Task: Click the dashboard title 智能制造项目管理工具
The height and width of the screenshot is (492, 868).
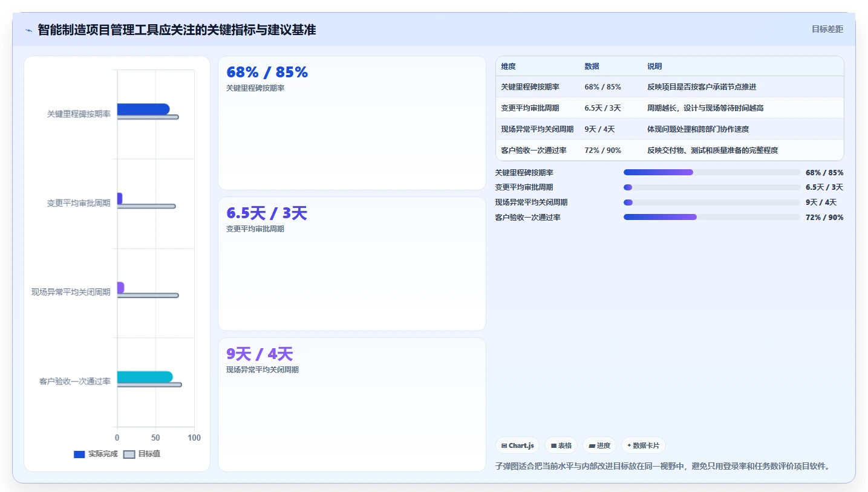Action: [177, 30]
